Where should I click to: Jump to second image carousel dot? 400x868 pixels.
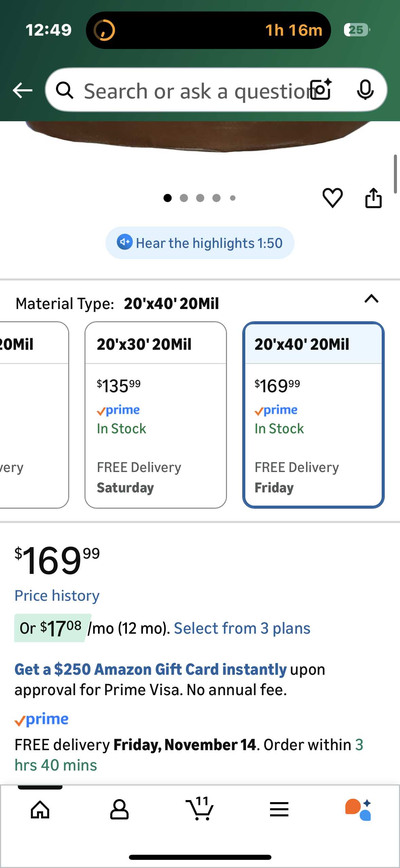click(184, 198)
